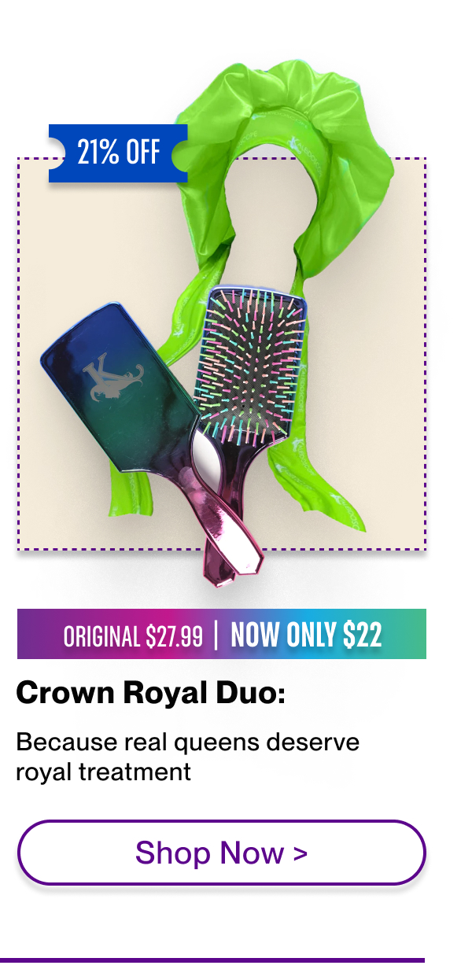Viewport: 472px width, 980px height.
Task: Click the queens deserve royal treatment tagline
Action: [187, 757]
